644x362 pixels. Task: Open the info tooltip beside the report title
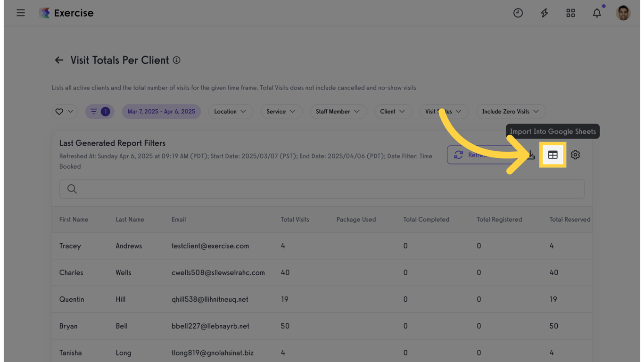click(x=176, y=60)
